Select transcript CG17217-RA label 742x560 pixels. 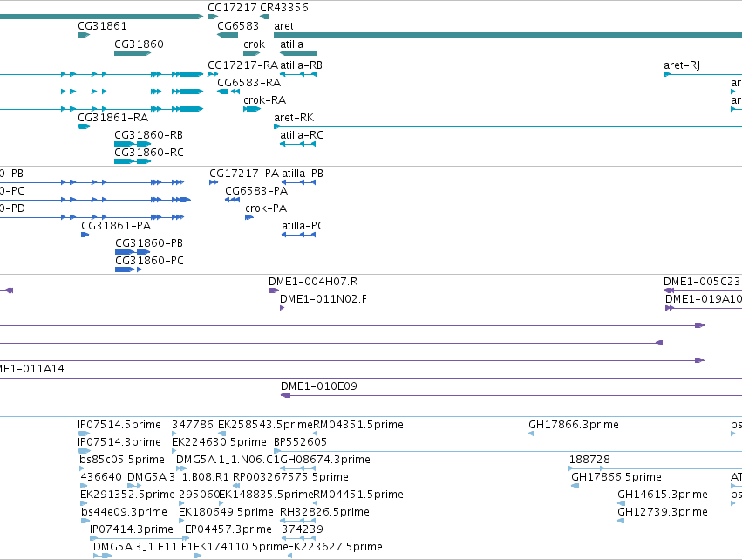coord(242,65)
